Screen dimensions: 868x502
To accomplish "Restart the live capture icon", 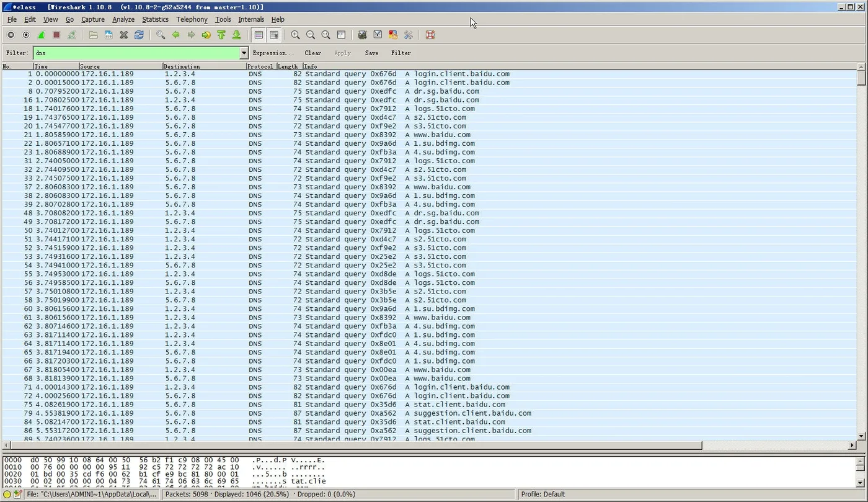I will pyautogui.click(x=71, y=35).
